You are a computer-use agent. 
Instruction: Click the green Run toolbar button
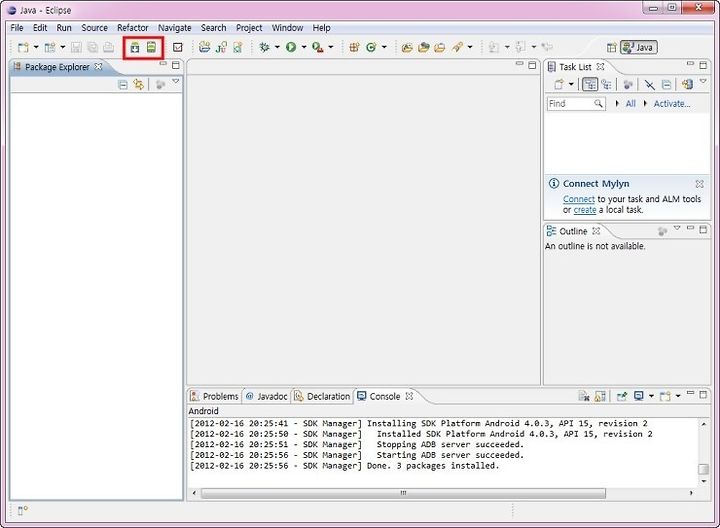click(291, 47)
